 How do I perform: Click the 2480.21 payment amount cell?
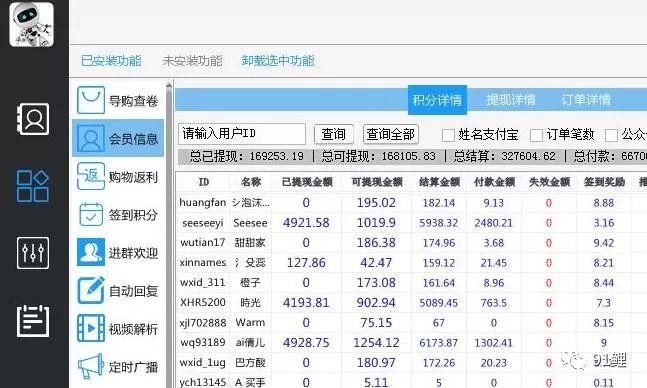494,223
